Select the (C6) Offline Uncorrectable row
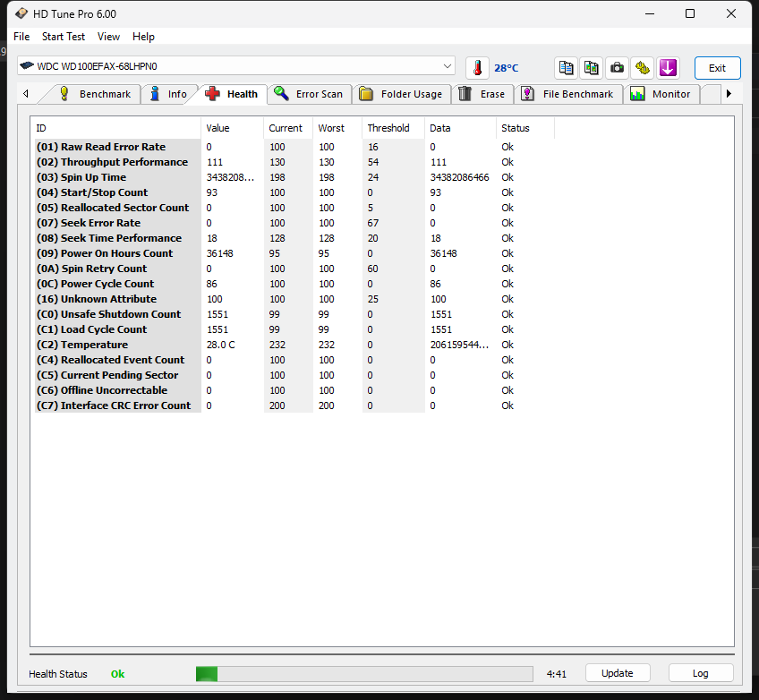Screen dimensions: 759x700 [293, 390]
